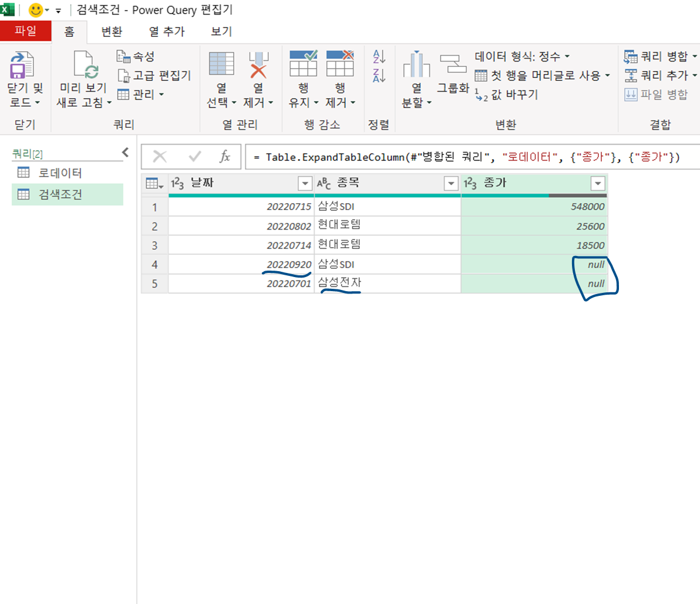Open the File (파일) tab
700x604 pixels.
25,31
